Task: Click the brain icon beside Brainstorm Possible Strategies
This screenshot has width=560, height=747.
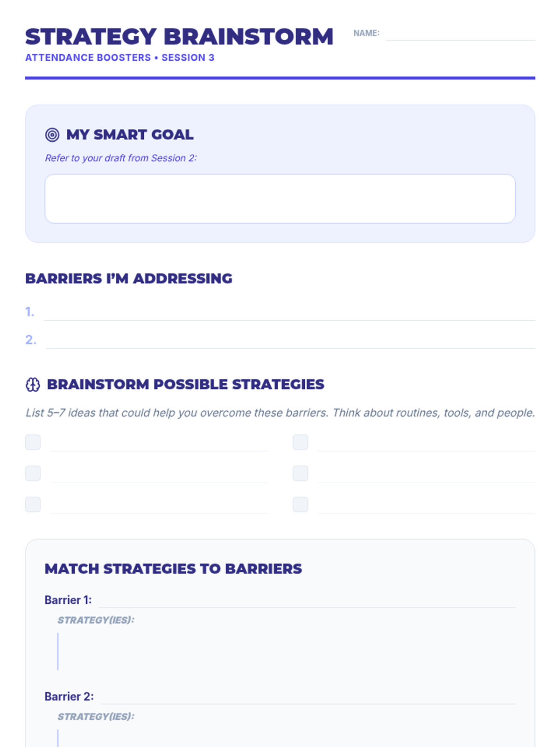Action: [x=33, y=385]
